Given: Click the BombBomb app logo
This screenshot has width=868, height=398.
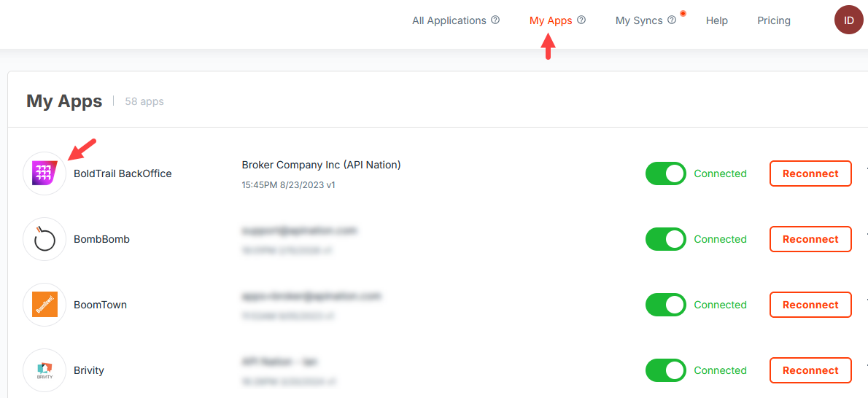Looking at the screenshot, I should tap(44, 239).
